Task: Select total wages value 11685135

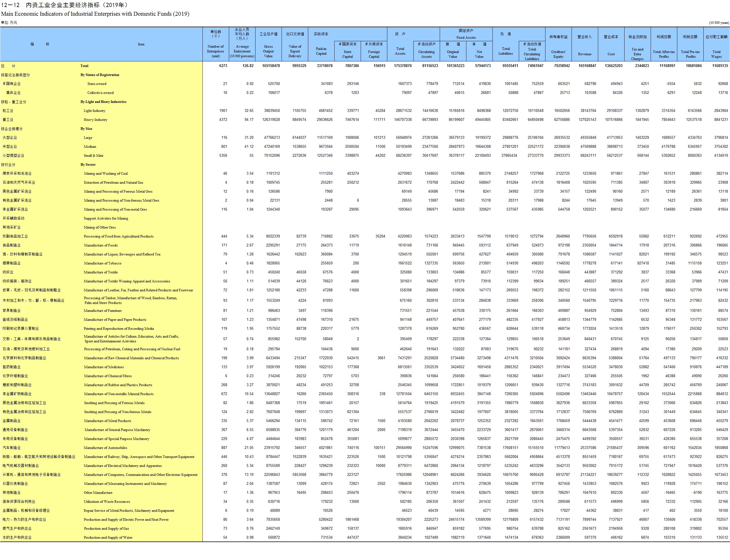Action: (x=720, y=66)
